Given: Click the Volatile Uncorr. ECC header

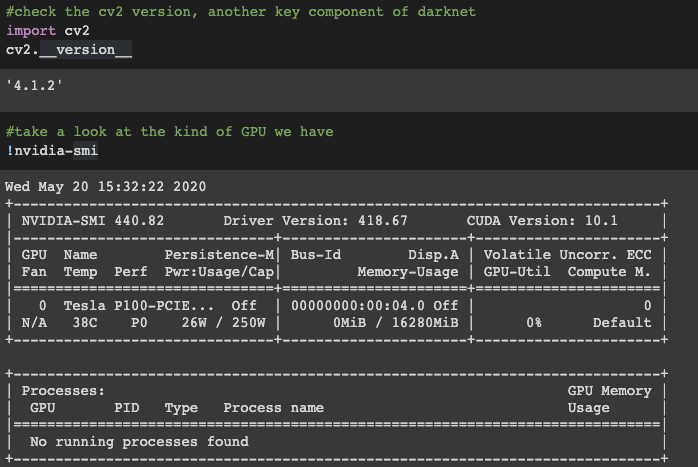Looking at the screenshot, I should 567,255.
